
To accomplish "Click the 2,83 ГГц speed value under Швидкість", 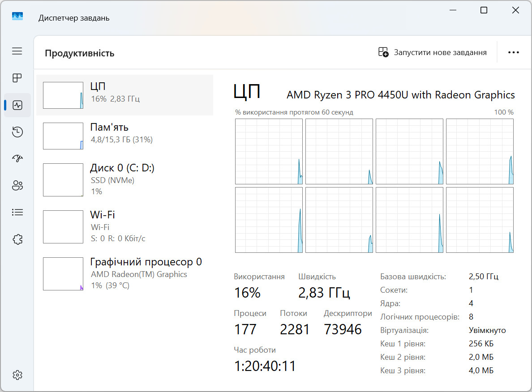I will [x=324, y=293].
